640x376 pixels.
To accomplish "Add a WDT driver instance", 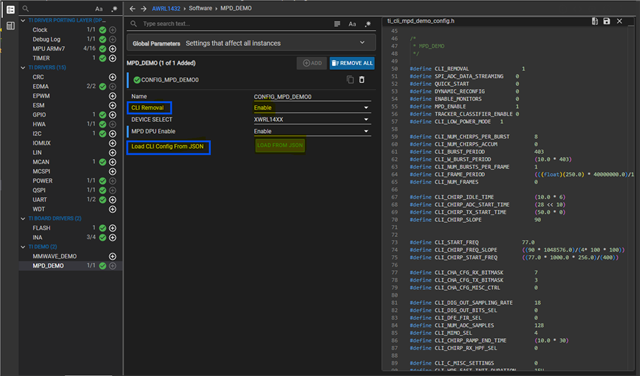I will pos(113,209).
